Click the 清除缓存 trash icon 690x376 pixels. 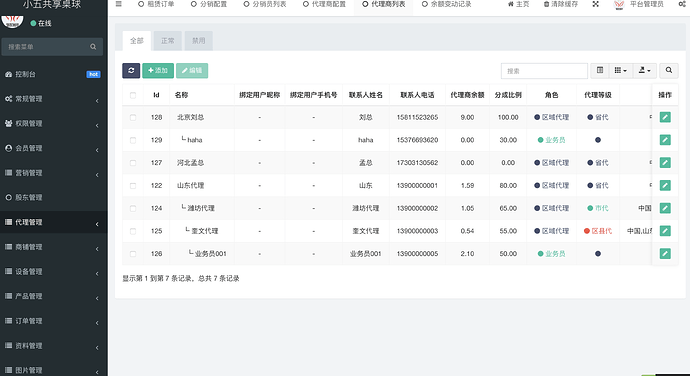pos(546,4)
